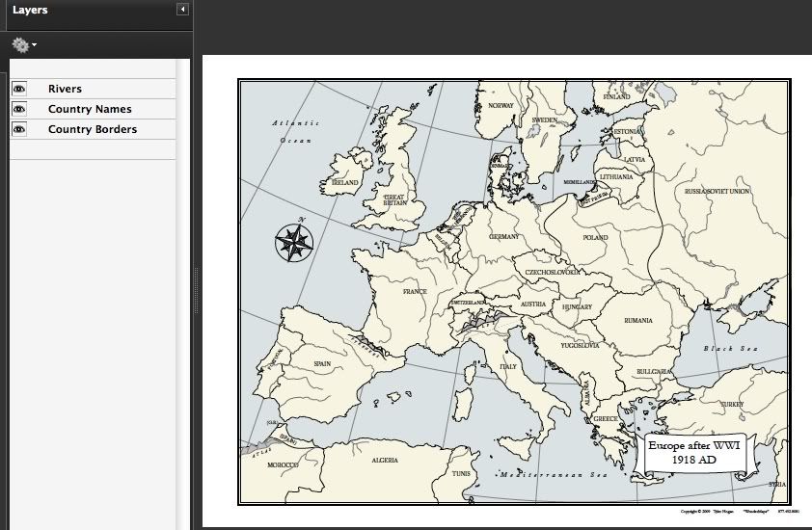
Task: Hide the Country Borders layer eye icon
Action: (18, 129)
